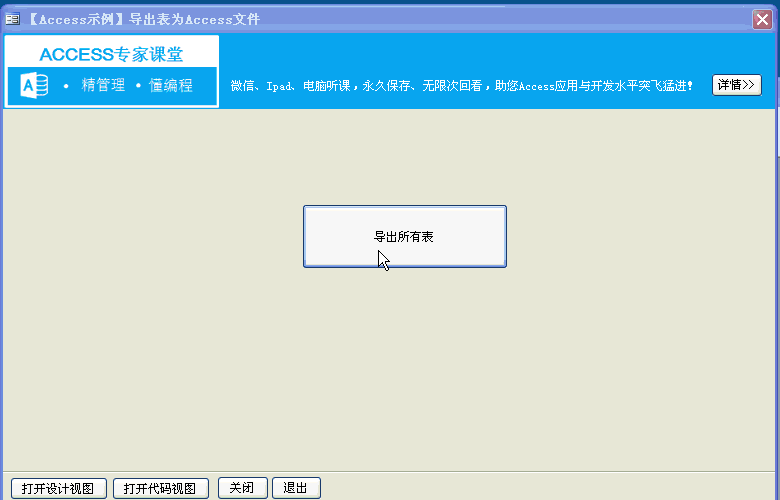This screenshot has width=780, height=500.
Task: Click 打开代码视图 button
Action: coord(161,488)
